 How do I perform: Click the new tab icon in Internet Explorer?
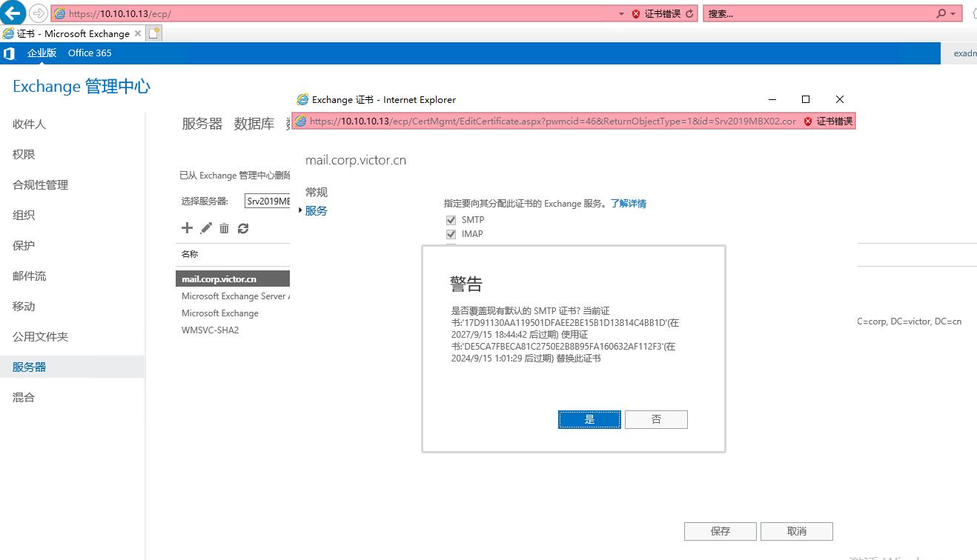[153, 33]
